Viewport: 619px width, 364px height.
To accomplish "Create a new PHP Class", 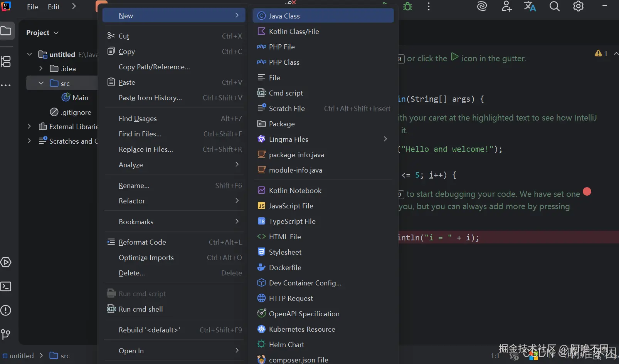I will point(323,62).
